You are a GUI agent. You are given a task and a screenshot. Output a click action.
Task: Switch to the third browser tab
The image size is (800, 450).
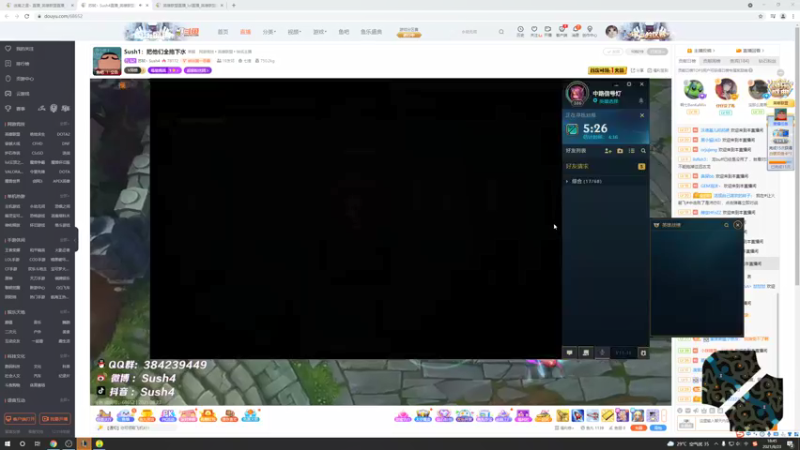click(189, 6)
